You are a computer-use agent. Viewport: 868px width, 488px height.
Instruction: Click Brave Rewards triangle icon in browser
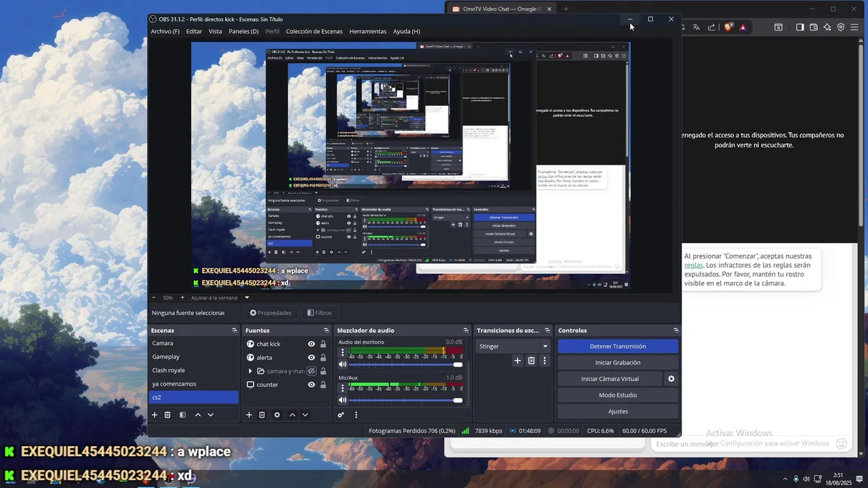point(743,27)
